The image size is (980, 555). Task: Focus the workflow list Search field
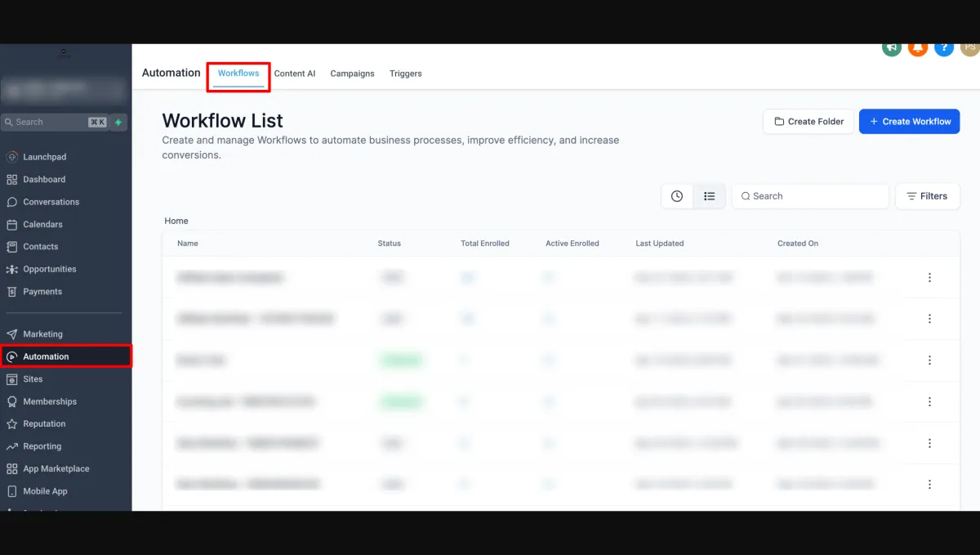(810, 196)
